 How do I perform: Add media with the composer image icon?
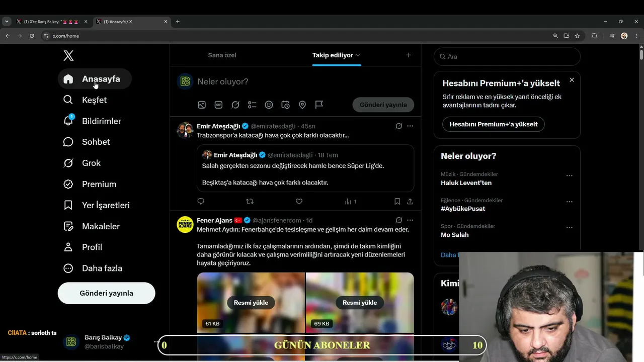coord(202,105)
